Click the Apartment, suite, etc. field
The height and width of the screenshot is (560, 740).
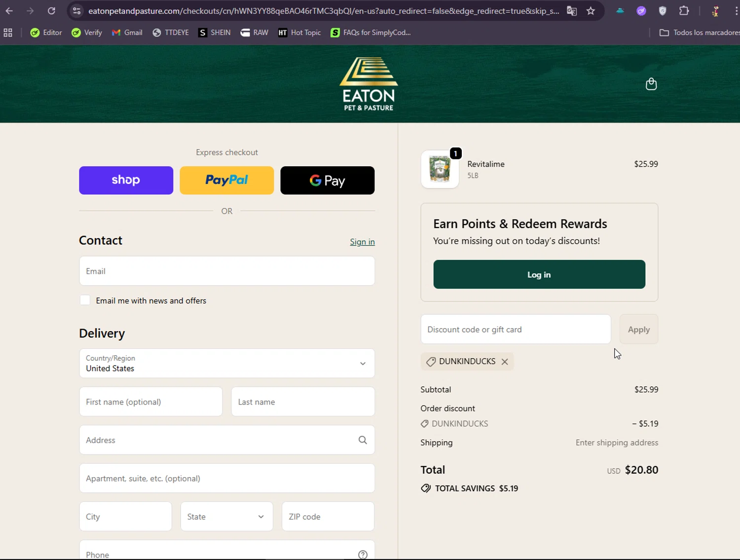(227, 478)
